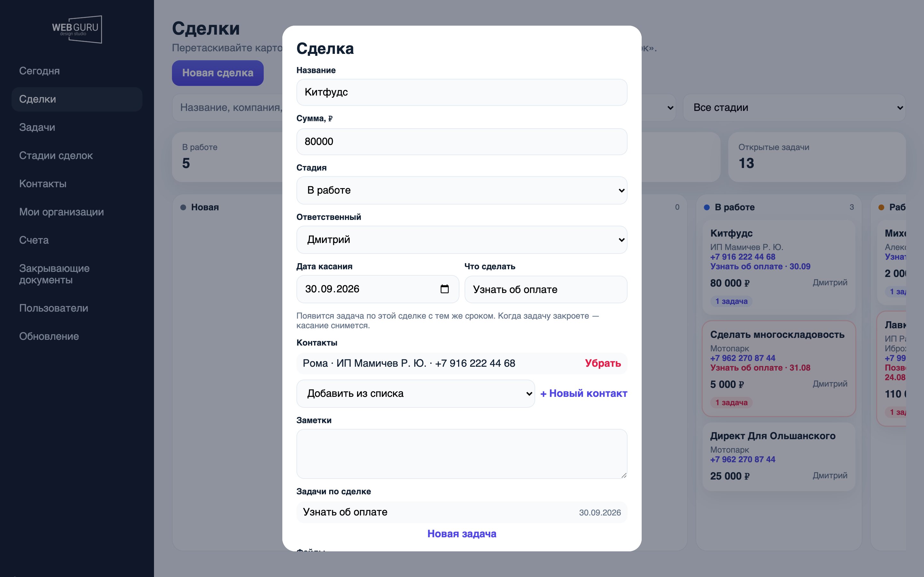Open the Сделать многоскладовость deal card

[x=779, y=368]
